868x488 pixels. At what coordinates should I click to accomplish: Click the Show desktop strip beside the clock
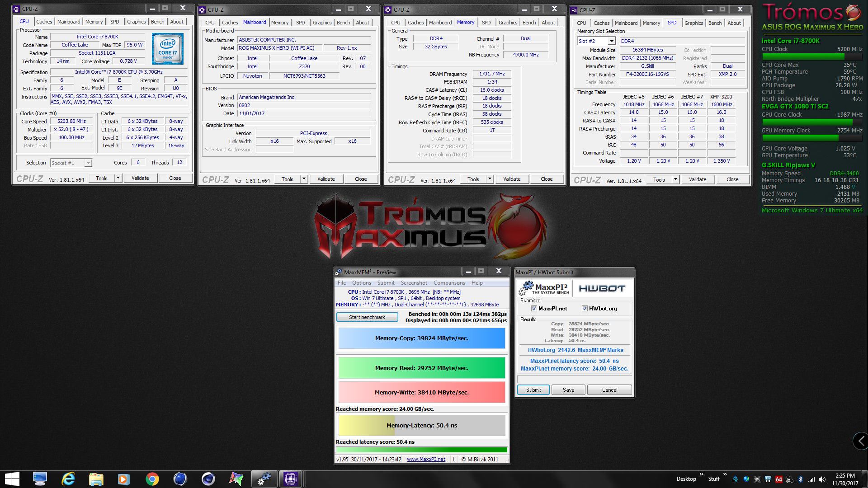coord(865,479)
